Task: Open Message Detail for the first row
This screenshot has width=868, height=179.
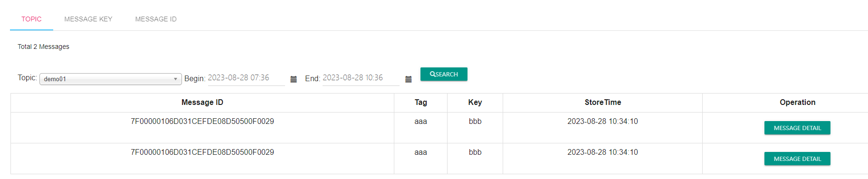Action: coord(797,128)
